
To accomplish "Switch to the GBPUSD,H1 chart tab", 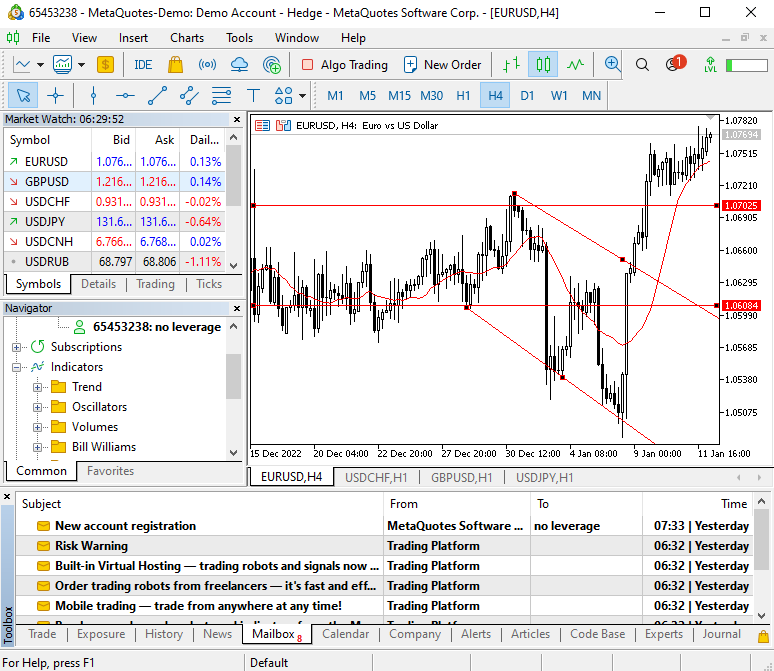I will (462, 478).
